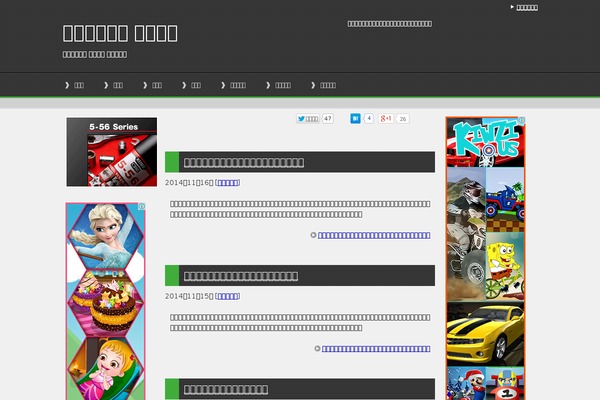Select the fourth item in the navigation bar
Viewport: 600px width, 400px height.
tap(191, 85)
